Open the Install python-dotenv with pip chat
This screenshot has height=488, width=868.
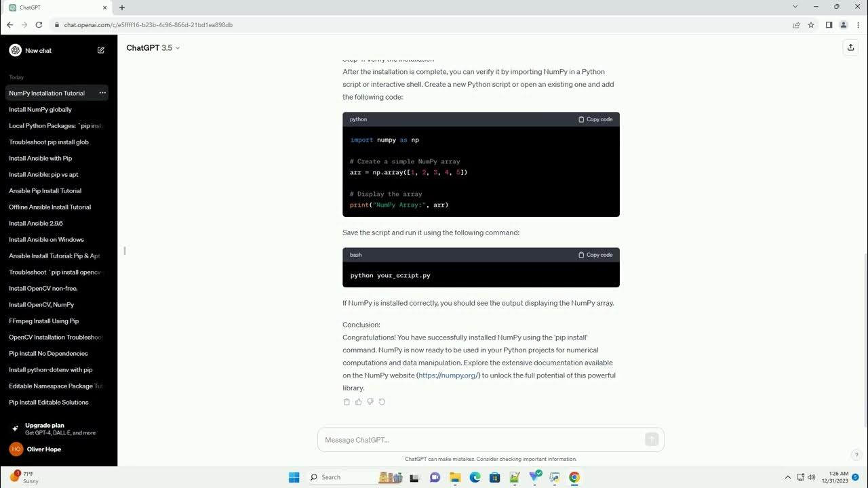click(57, 369)
